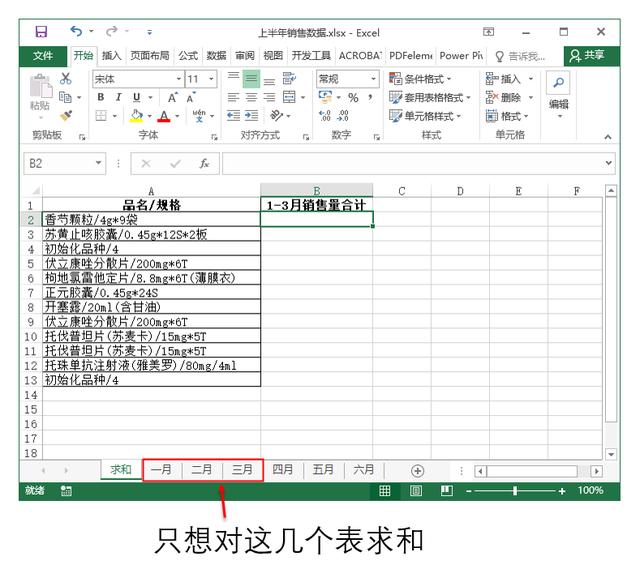Open 套用表格格式 dropdown
The image size is (640, 565).
coord(430,97)
